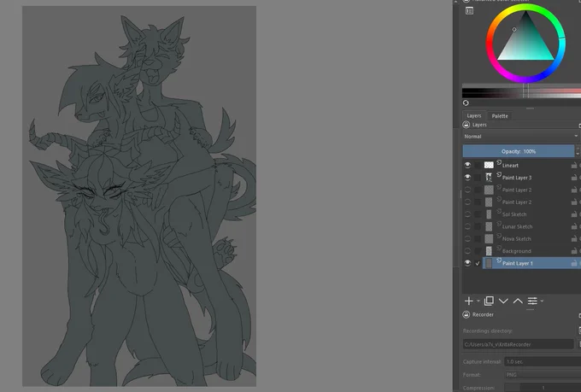Open the layer properties options arrow

pos(542,301)
